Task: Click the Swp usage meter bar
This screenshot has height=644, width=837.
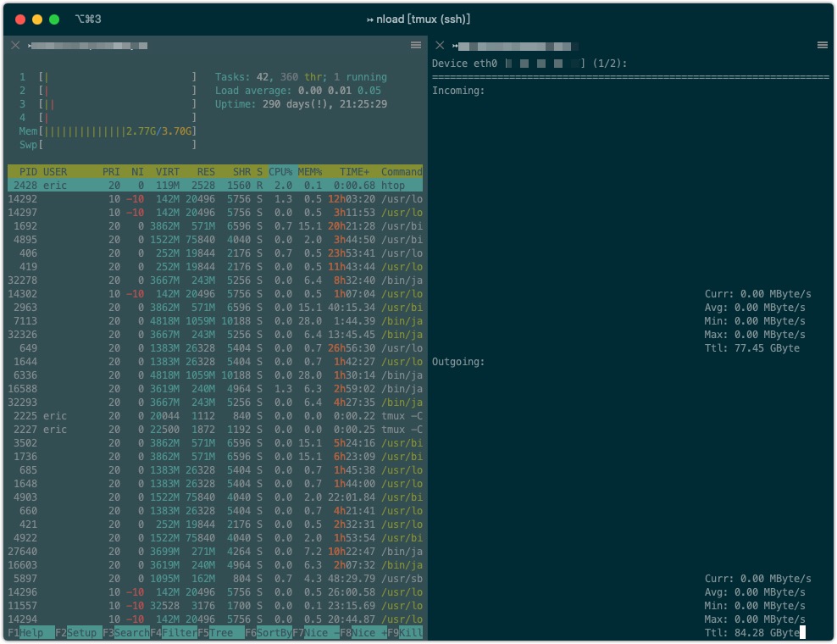Action: [108, 145]
